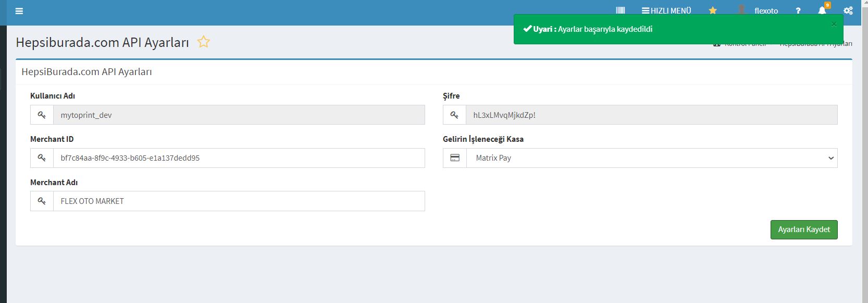Click the Şifre password field
The height and width of the screenshot is (303, 868).
click(651, 115)
